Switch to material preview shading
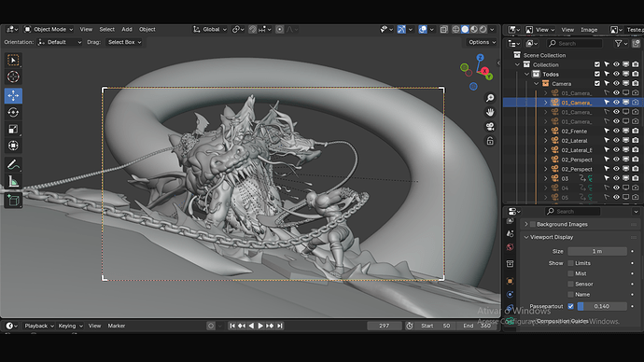Viewport: 644px width, 362px height. [x=474, y=30]
